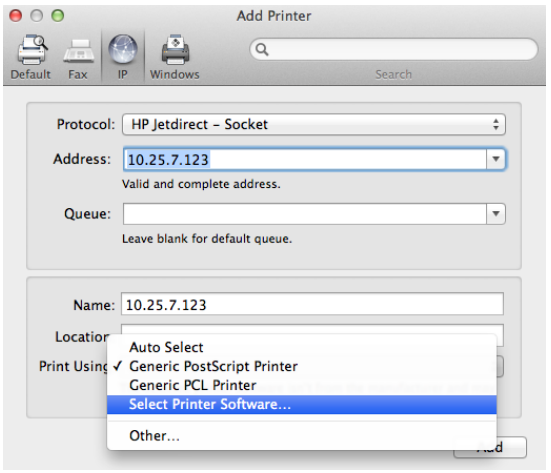Image resolution: width=551 pixels, height=473 pixels.
Task: Expand the Queue dropdown arrow
Action: tap(496, 214)
